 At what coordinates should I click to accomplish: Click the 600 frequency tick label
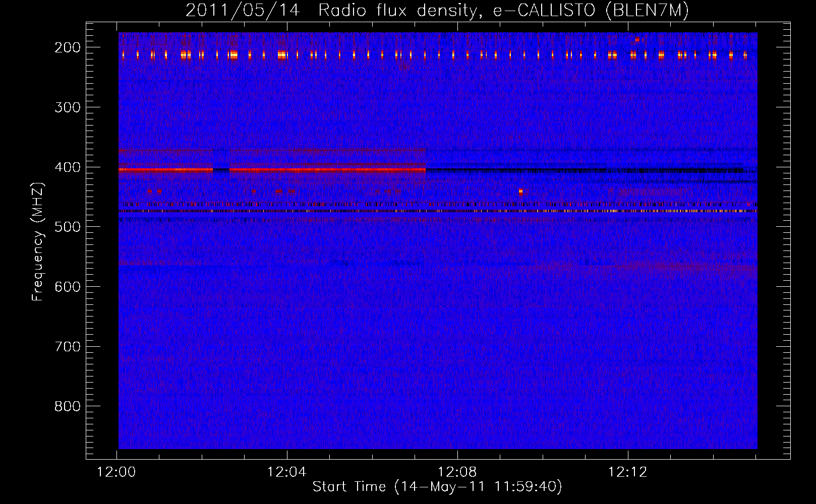[x=67, y=287]
